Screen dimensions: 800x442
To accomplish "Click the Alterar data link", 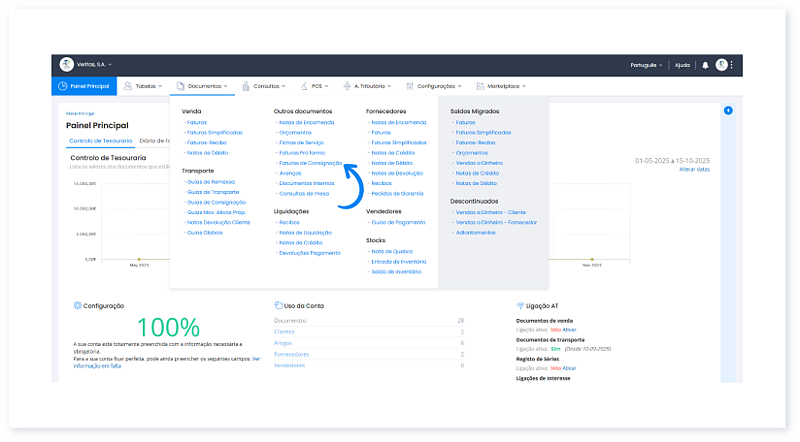I will [694, 169].
